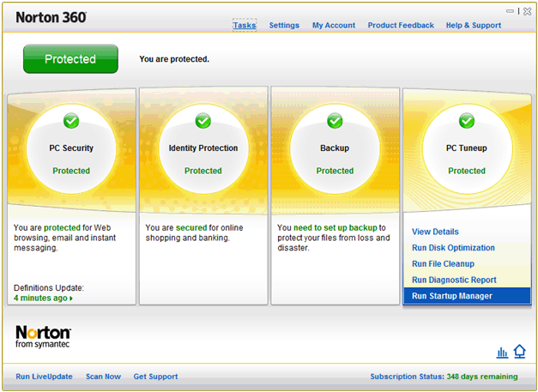Click the 'Definitions Update:' label
The image size is (538, 392).
(x=49, y=288)
